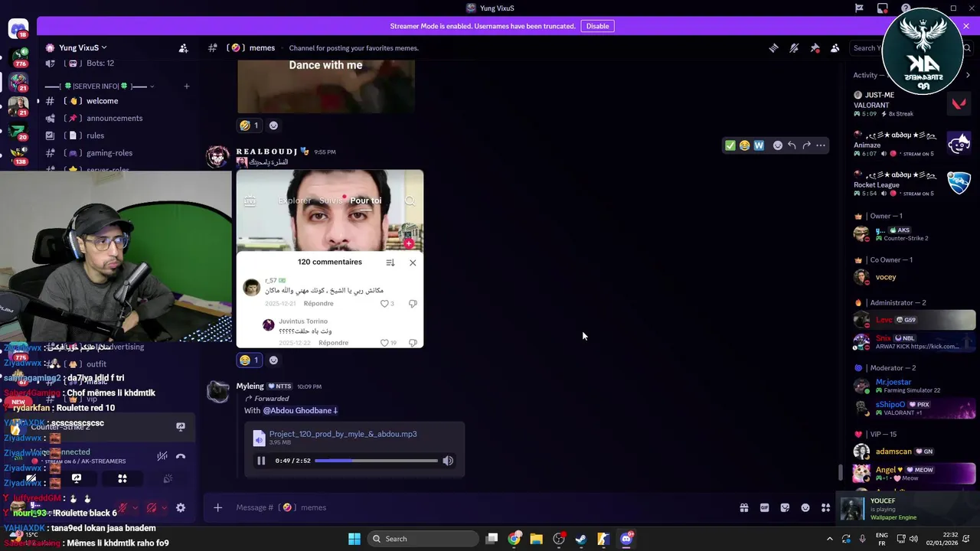Open Project_120_prod_by_myle_&_abdou.mp3 file link

tap(343, 434)
